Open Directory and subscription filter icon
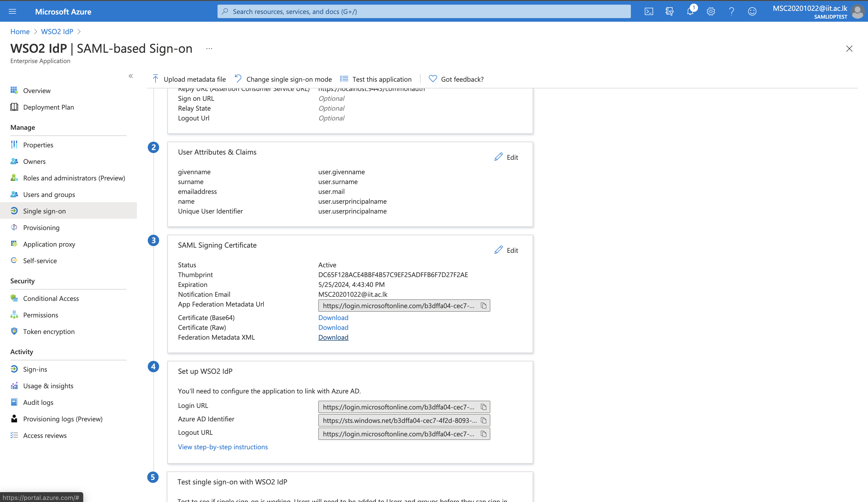The image size is (868, 502). 669,11
